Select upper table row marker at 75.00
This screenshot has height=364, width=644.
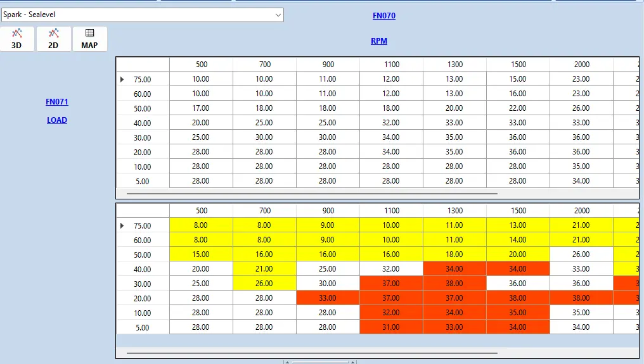coord(122,79)
